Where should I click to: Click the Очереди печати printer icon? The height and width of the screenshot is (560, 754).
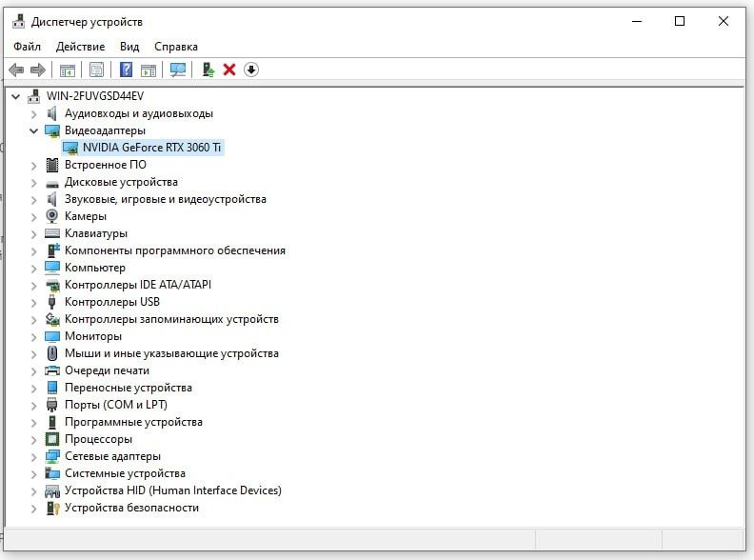[x=52, y=370]
